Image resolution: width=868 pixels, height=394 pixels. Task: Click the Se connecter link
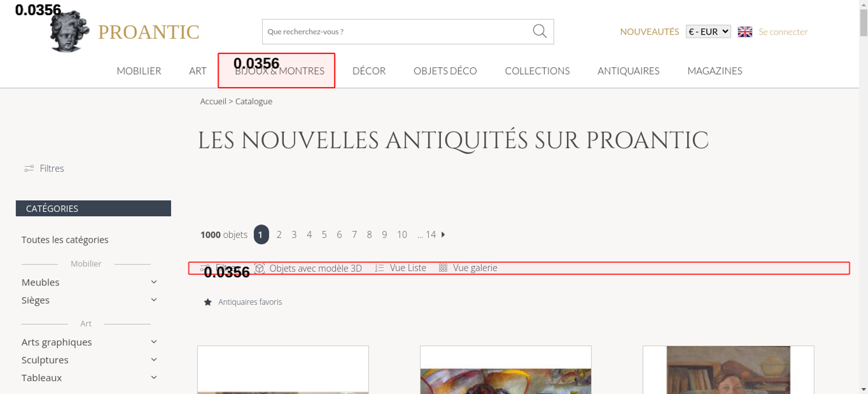pos(783,32)
